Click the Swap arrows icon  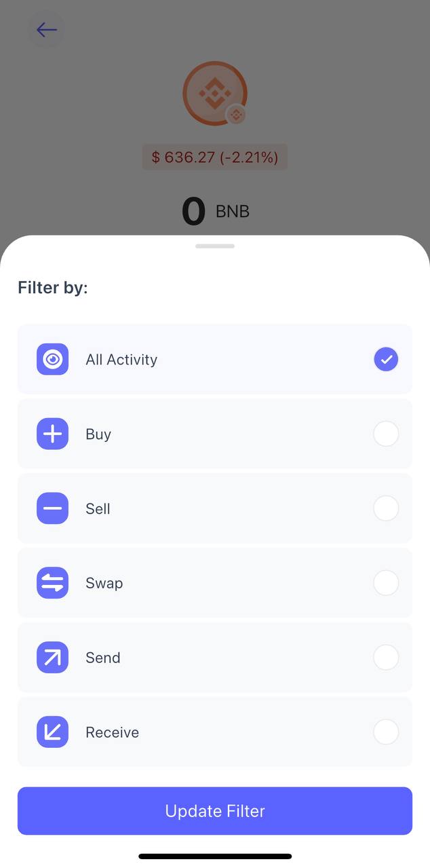pos(52,582)
